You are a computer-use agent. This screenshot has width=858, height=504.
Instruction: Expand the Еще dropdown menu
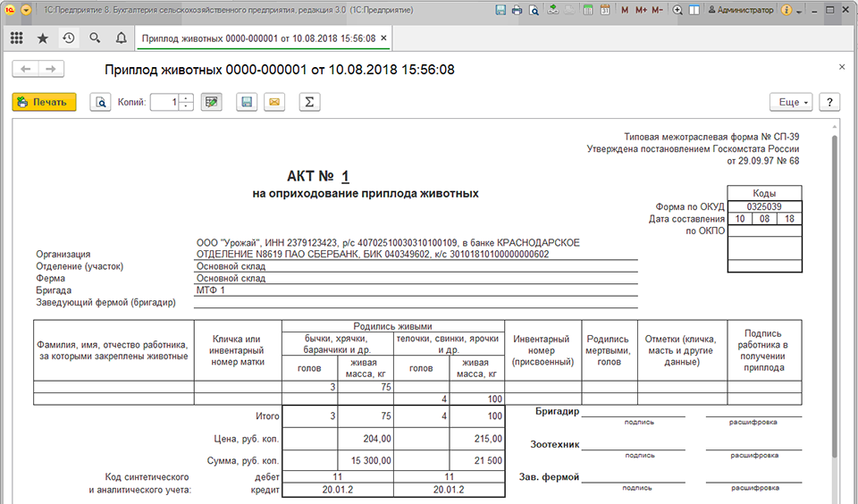pos(791,103)
